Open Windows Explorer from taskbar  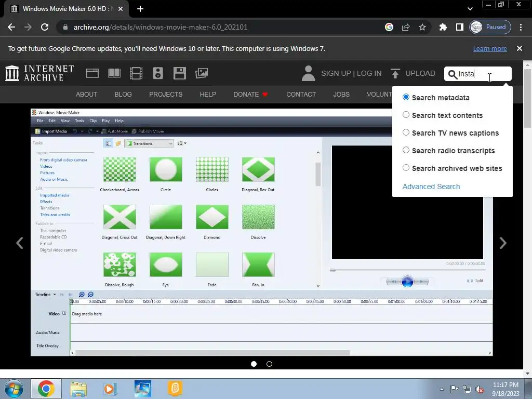78,389
